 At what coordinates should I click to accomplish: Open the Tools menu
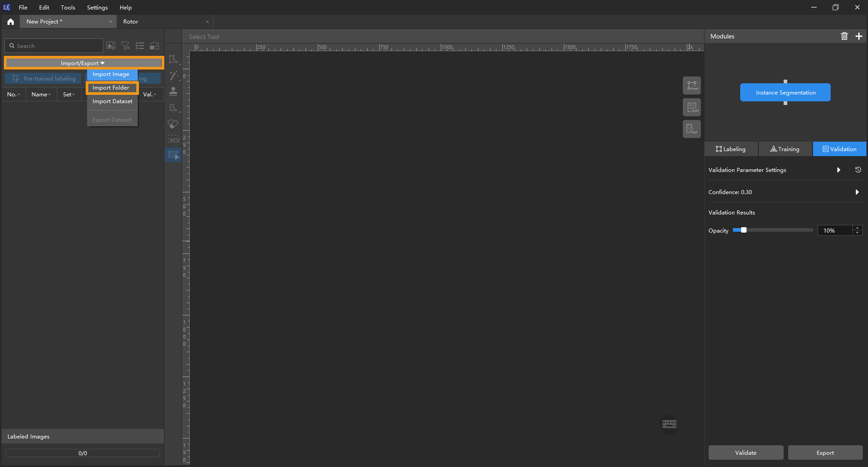pyautogui.click(x=68, y=7)
